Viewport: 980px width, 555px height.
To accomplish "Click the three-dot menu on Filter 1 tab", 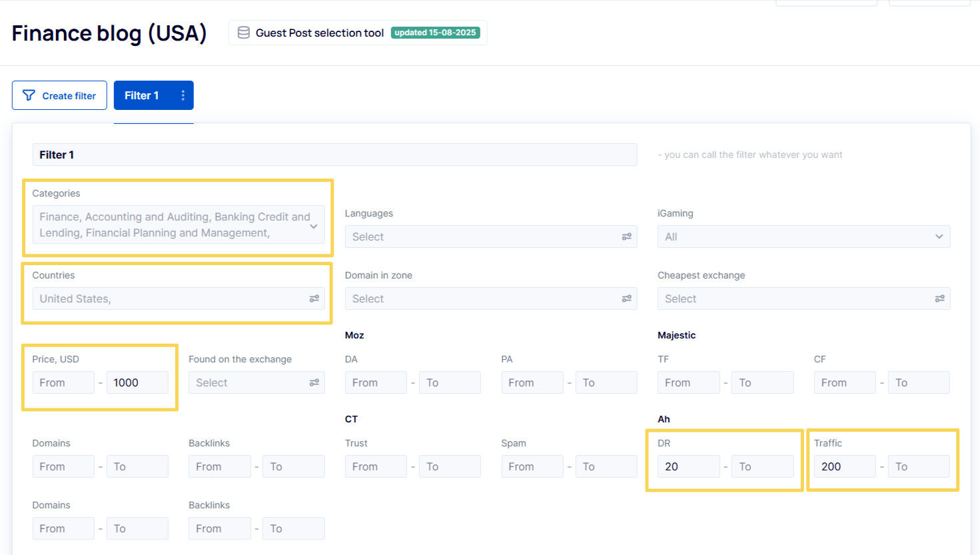I will click(183, 95).
